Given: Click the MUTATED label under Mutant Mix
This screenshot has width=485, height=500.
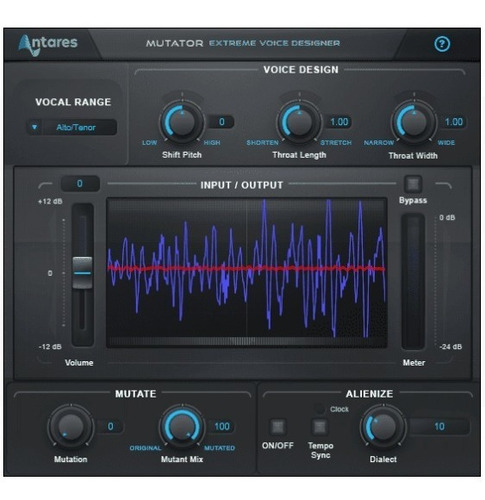Looking at the screenshot, I should tap(219, 448).
